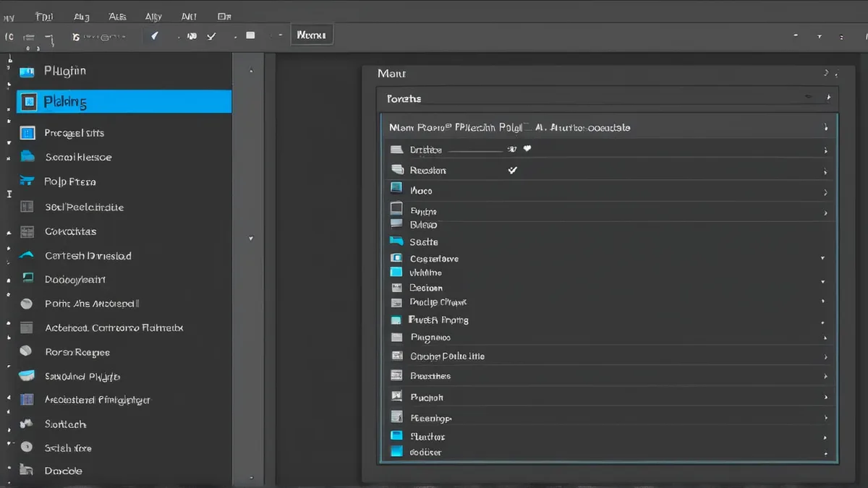Expand the arrow on 'Gnohe Polte ittle' row
Viewport: 868px width, 488px height.
(x=825, y=356)
